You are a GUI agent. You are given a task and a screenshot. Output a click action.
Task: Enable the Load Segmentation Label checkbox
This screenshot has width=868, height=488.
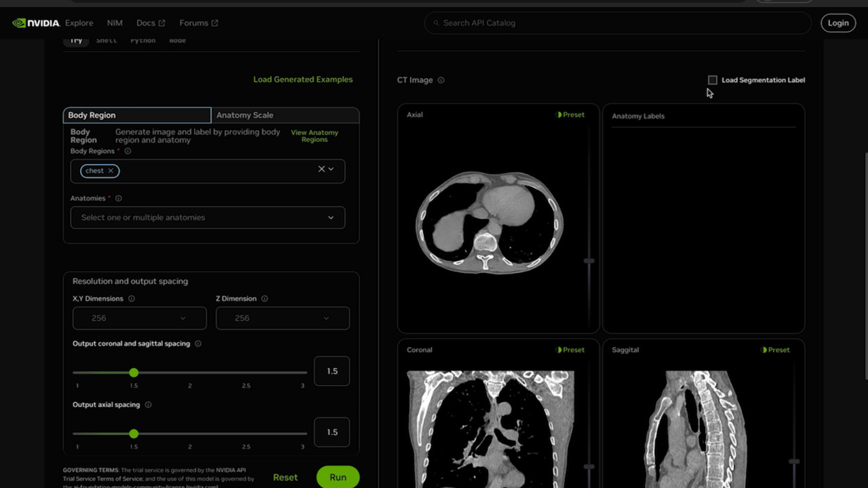(712, 80)
